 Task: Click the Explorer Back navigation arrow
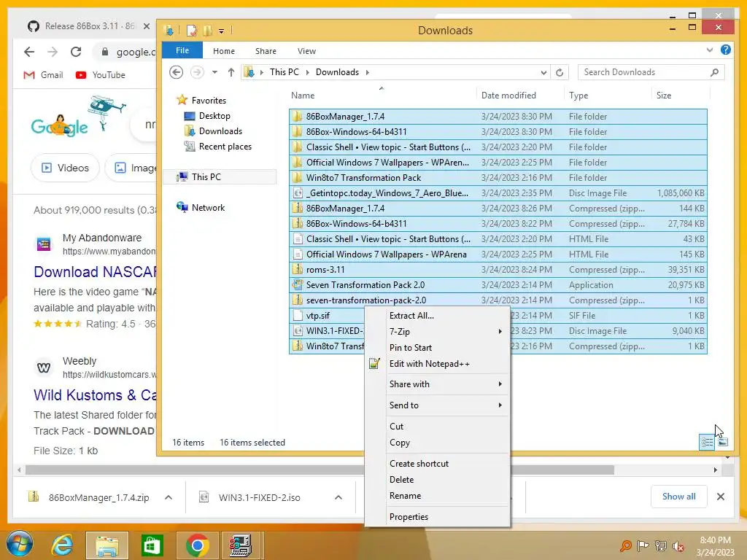click(x=177, y=72)
